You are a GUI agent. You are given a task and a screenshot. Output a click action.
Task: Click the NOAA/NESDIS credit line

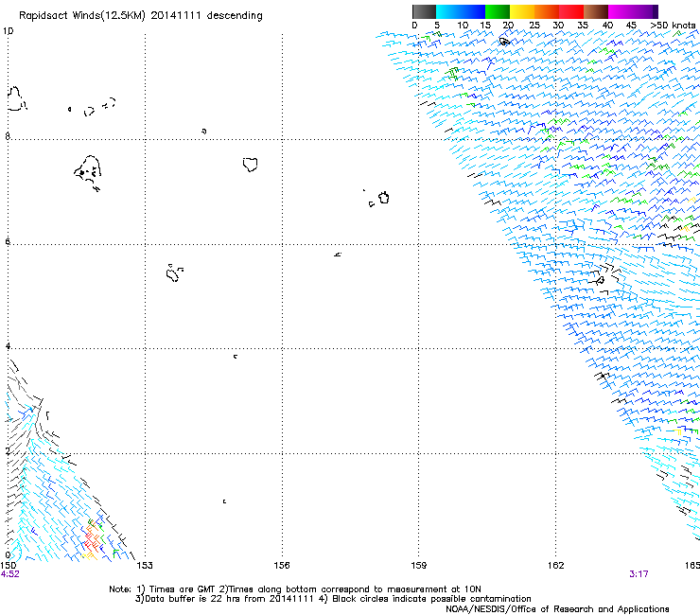(557, 608)
